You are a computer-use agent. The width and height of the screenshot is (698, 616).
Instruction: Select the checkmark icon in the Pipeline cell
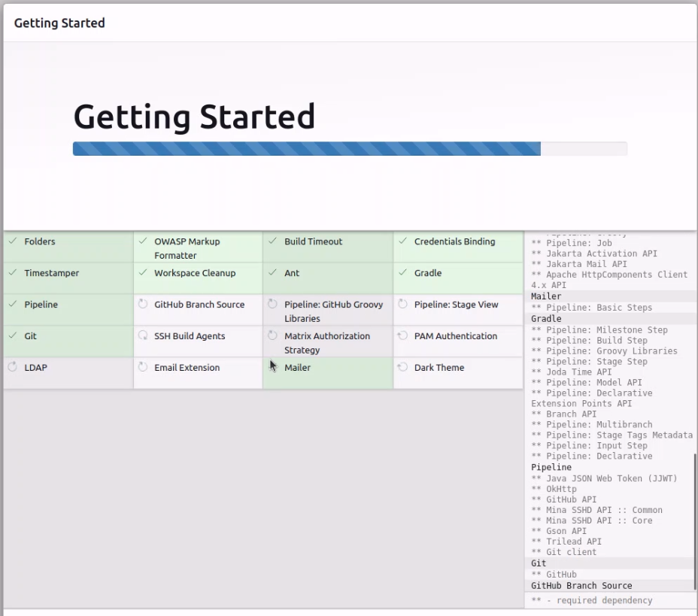(13, 305)
